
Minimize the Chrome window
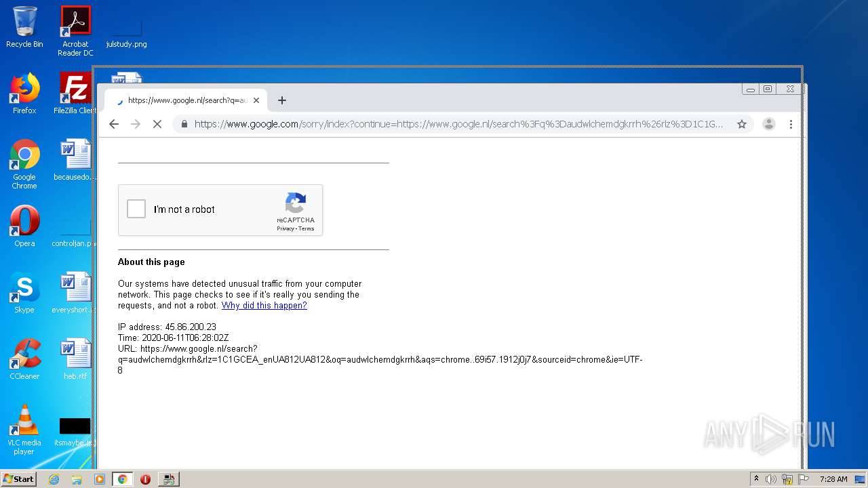pyautogui.click(x=750, y=89)
